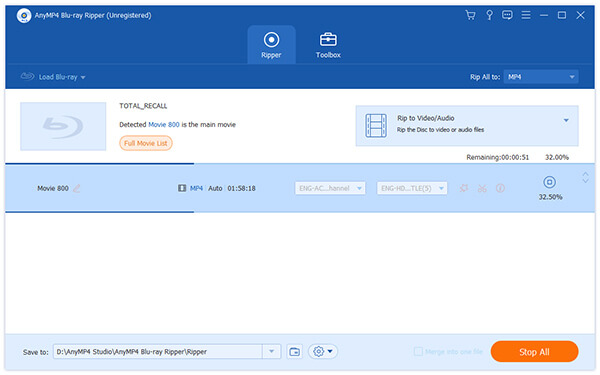Click the shopping cart purchase icon
600x375 pixels.
(x=470, y=15)
